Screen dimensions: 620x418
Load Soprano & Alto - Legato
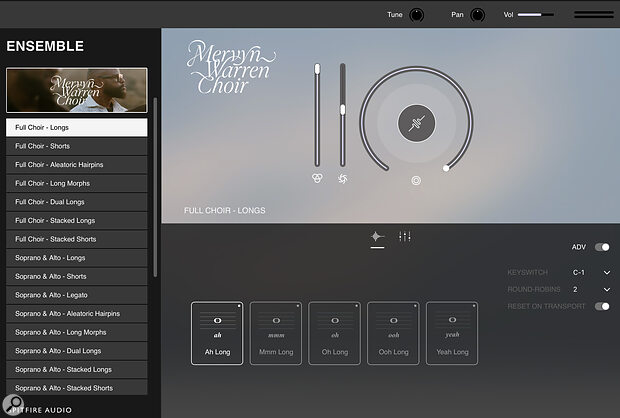(77, 295)
